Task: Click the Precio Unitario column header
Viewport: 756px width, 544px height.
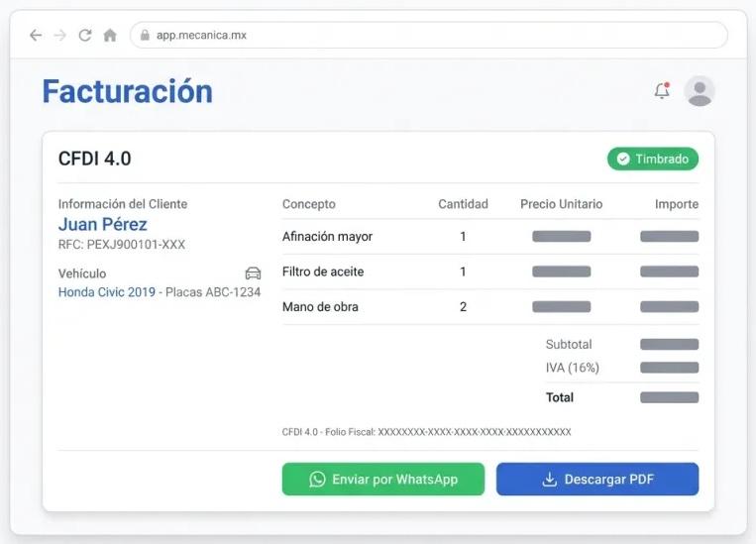Action: pyautogui.click(x=561, y=204)
